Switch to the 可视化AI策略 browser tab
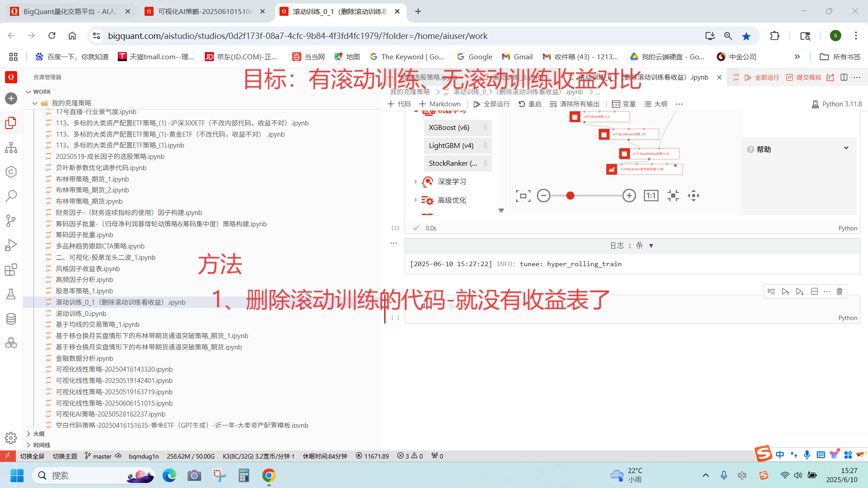The height and width of the screenshot is (488, 868). pyautogui.click(x=205, y=11)
